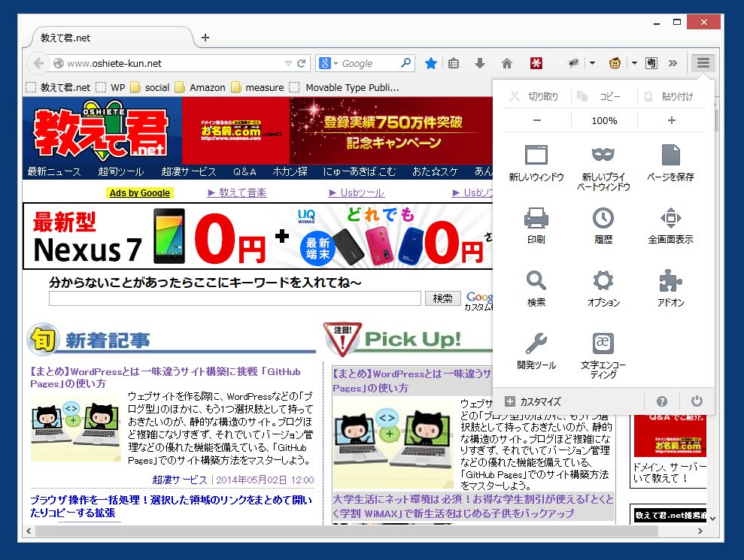Screen dimensions: 744x560
Task: Open おた☆スケ site nav item
Action: click(x=435, y=171)
